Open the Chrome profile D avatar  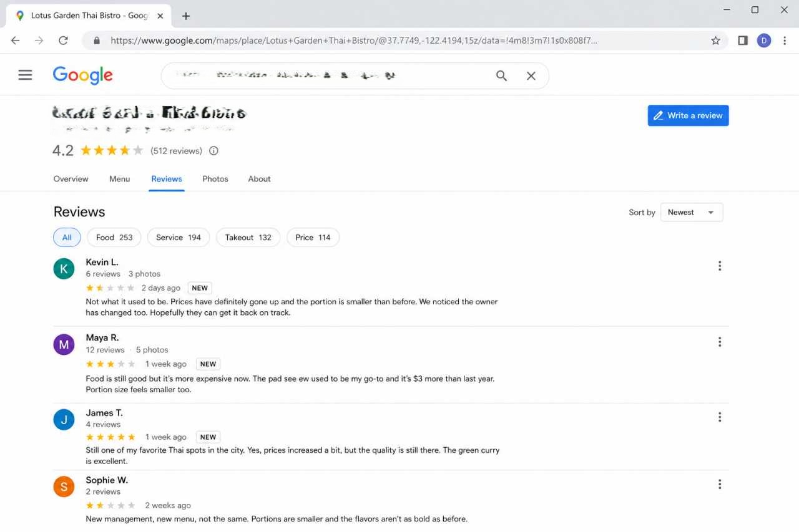(x=764, y=41)
